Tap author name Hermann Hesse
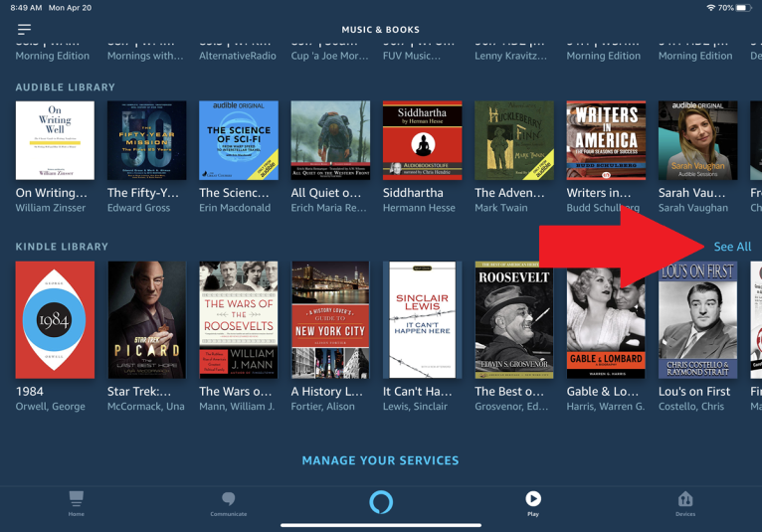Viewport: 762px width, 532px height. click(419, 208)
